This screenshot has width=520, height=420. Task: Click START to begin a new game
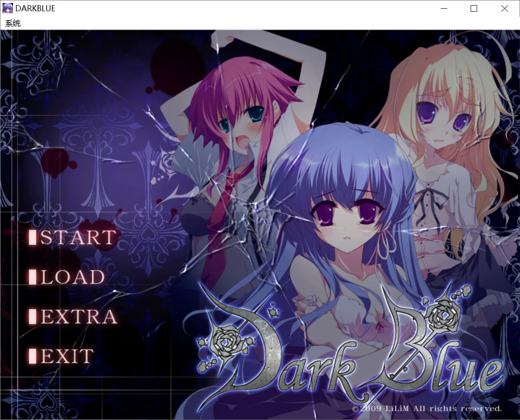pyautogui.click(x=78, y=237)
